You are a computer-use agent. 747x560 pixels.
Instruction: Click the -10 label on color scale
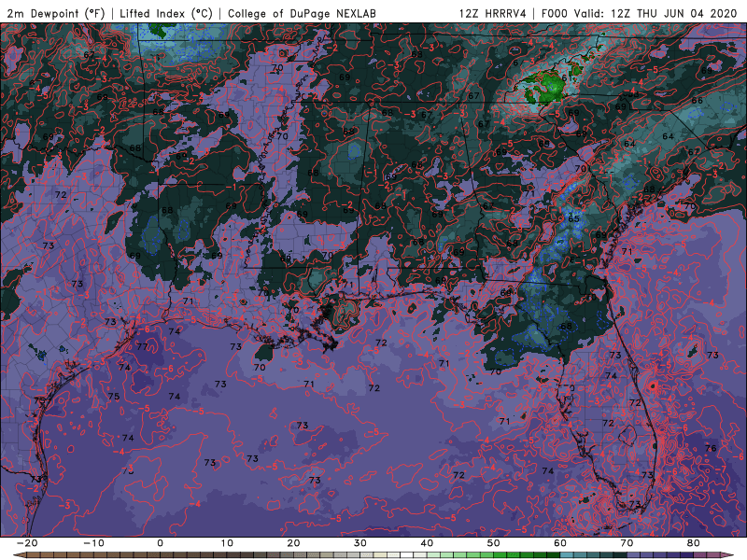tap(93, 543)
